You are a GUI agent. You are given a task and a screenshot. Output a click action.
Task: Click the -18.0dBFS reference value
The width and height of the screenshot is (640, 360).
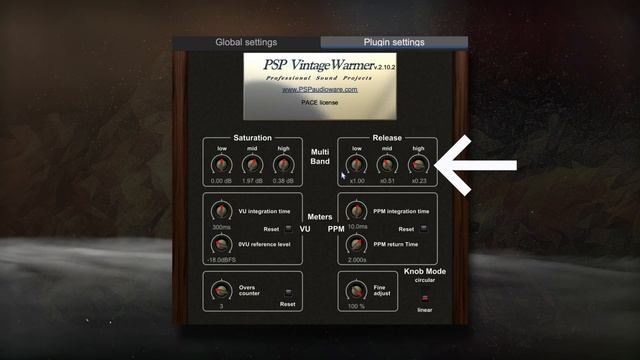click(x=222, y=260)
